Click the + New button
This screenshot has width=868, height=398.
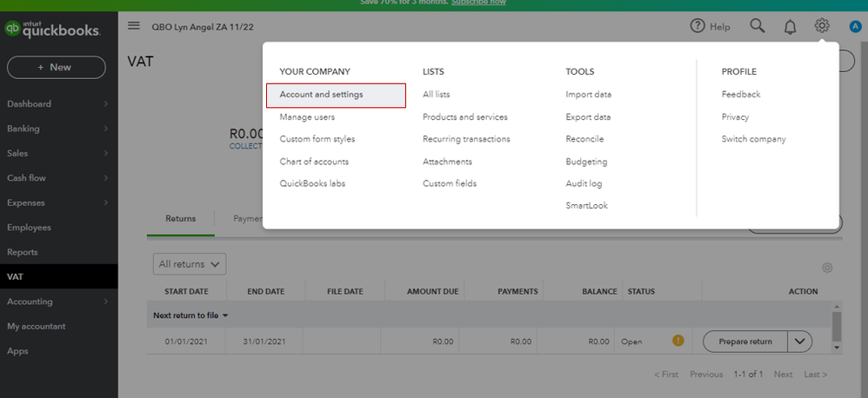pos(56,67)
